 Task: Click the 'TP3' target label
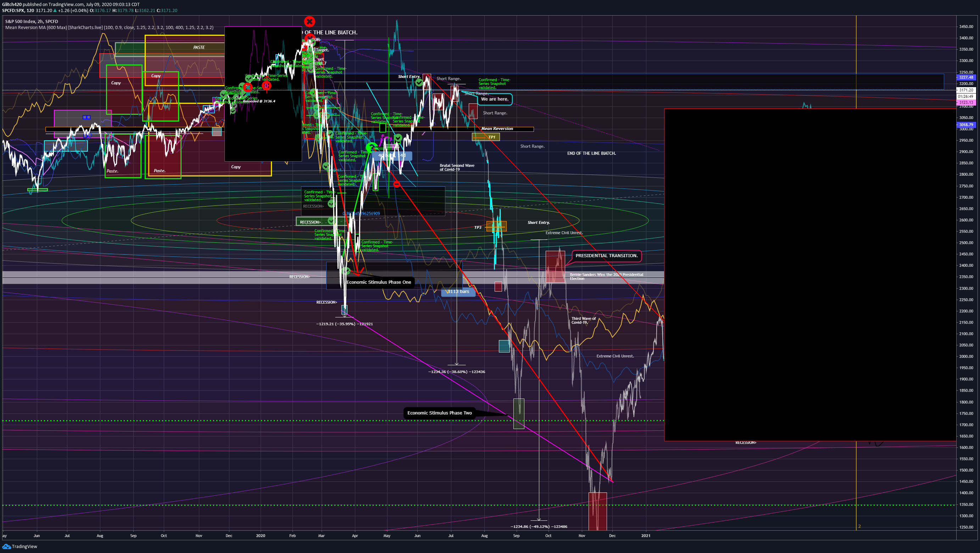click(478, 228)
